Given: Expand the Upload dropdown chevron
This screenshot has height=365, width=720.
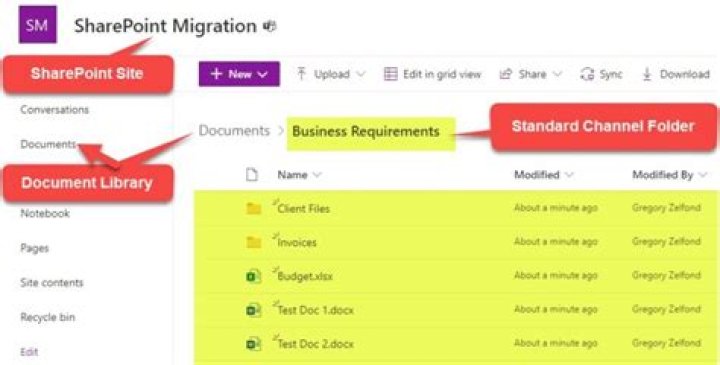Looking at the screenshot, I should pyautogui.click(x=361, y=74).
